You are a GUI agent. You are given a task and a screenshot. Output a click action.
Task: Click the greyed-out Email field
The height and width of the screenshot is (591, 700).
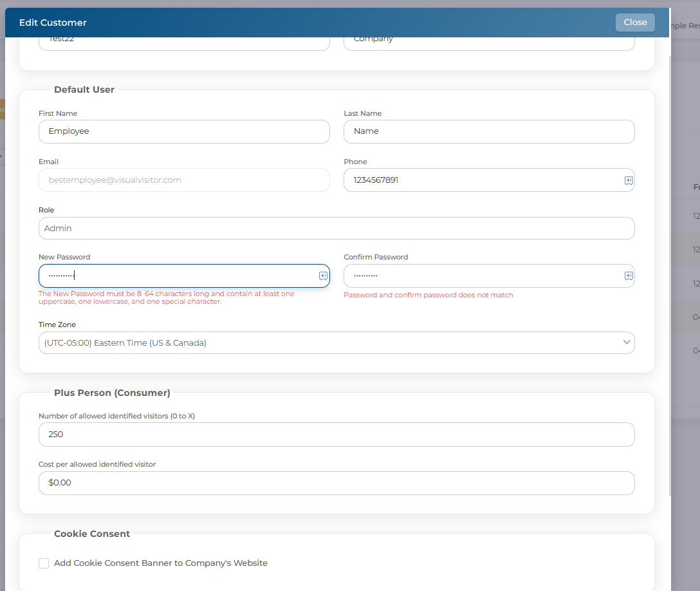[x=184, y=180]
